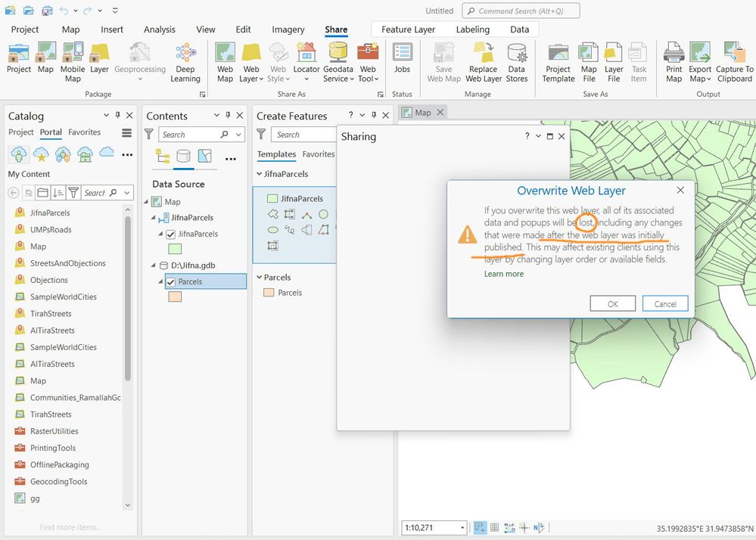The image size is (756, 540).
Task: Open Catalog search dropdown arrow
Action: 127,193
